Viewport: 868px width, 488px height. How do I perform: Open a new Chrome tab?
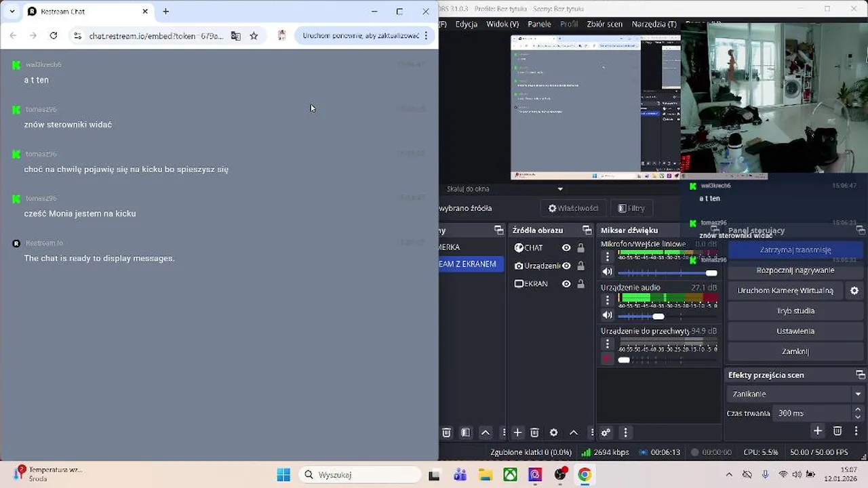[165, 12]
